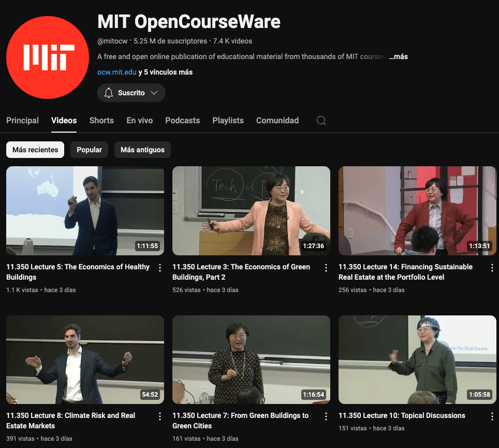Click the @mitocw channel handle
Screen dimensions: 499x448
click(x=112, y=41)
